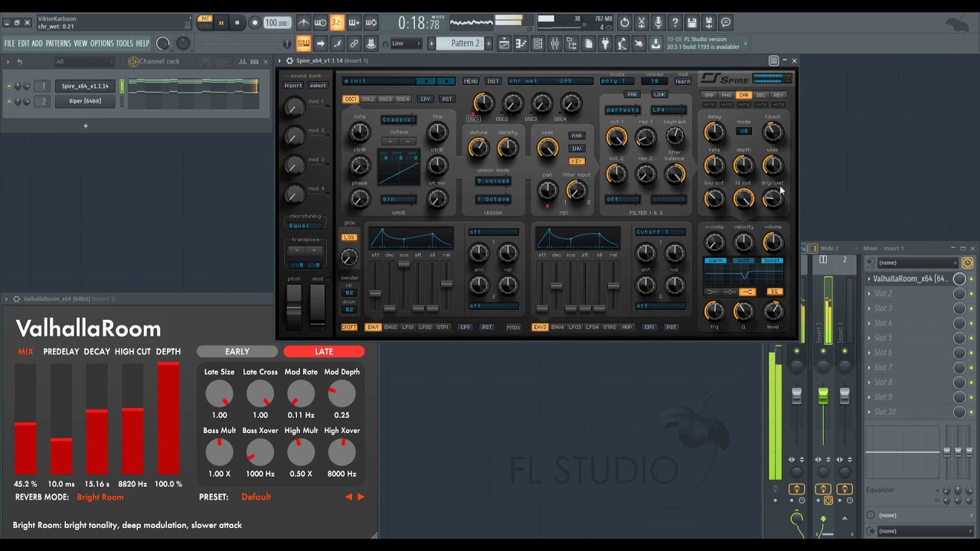Click the link chain icon in toolbar

[x=354, y=44]
